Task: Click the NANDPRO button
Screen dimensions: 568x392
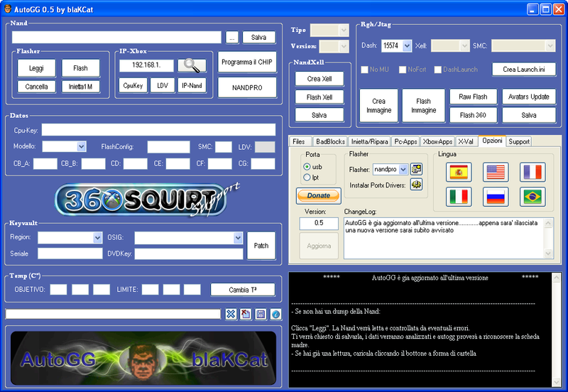Action: click(247, 87)
